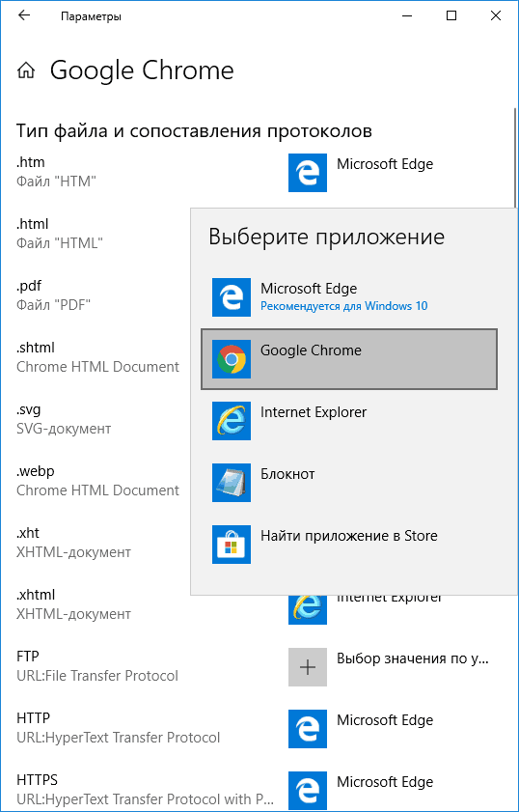
Task: Click the .shtml extension label
Action: click(x=36, y=348)
